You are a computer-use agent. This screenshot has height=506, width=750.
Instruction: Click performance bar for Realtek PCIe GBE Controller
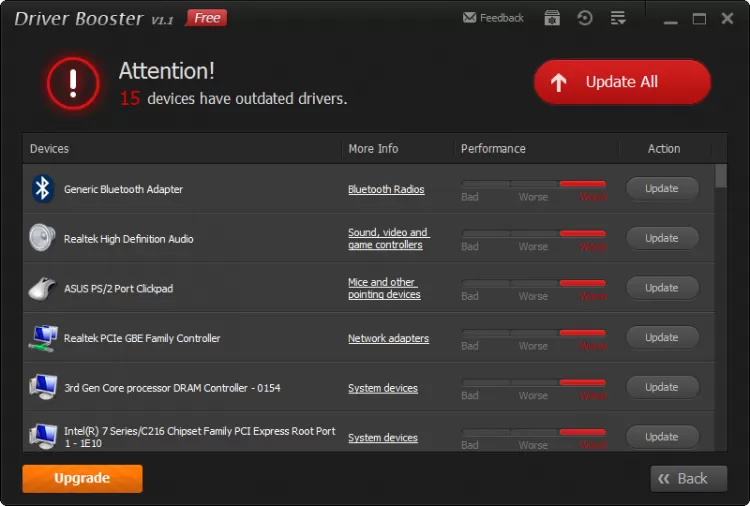pos(534,333)
